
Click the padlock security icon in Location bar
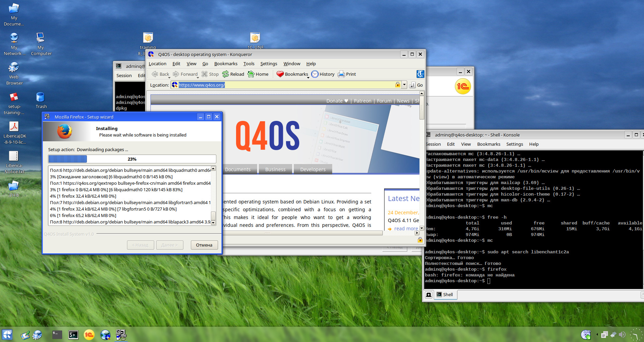tap(397, 85)
